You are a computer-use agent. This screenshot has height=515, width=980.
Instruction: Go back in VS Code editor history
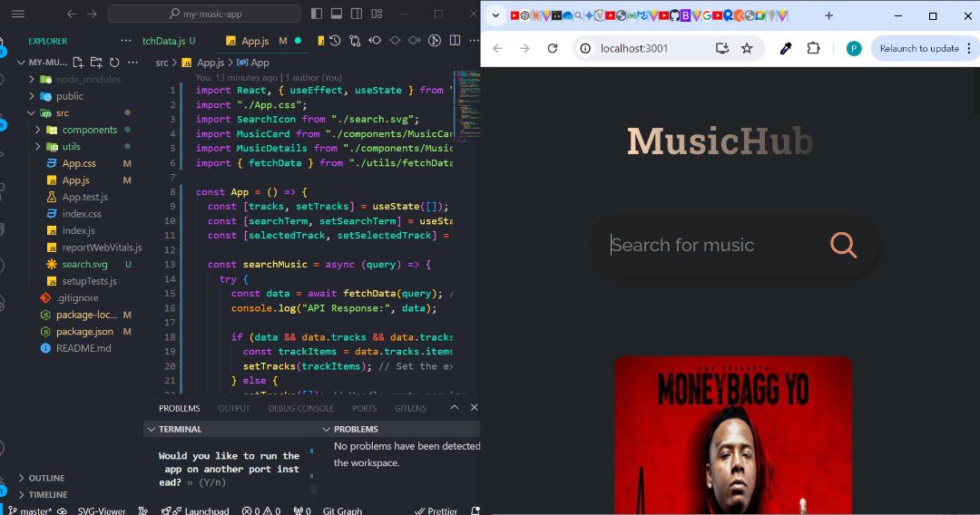(72, 14)
